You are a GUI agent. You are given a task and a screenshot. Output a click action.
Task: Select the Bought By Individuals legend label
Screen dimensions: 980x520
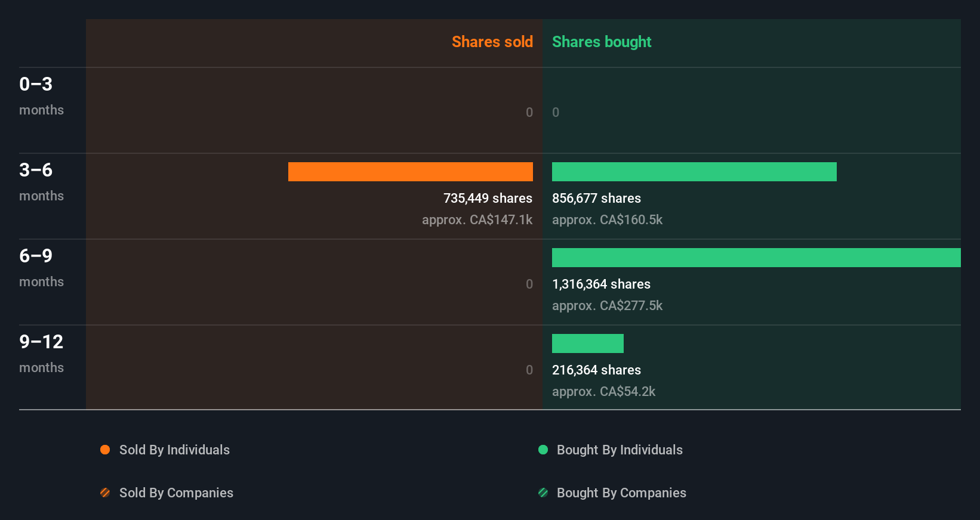620,450
